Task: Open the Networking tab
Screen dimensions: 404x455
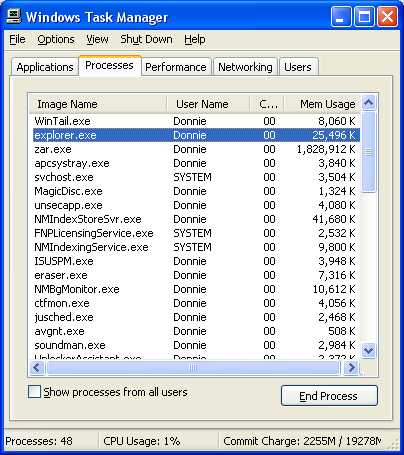Action: click(x=245, y=67)
